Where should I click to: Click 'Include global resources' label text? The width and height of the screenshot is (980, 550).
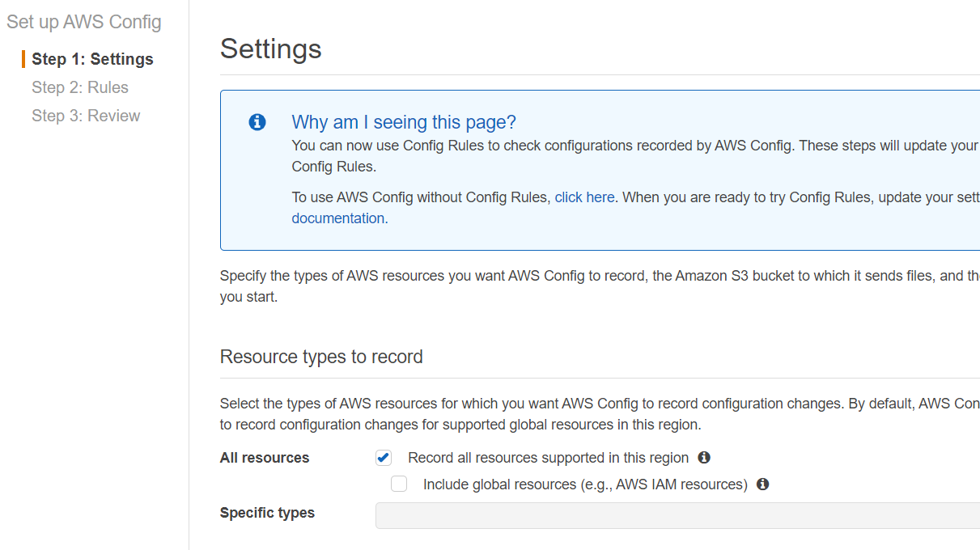pyautogui.click(x=585, y=484)
